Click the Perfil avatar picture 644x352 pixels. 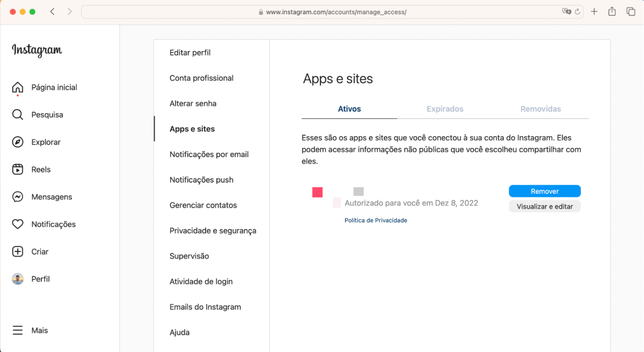[x=17, y=279]
